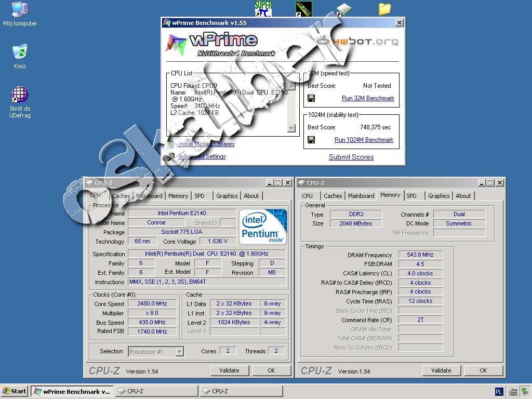
Task: Open the Super Pi desktop shortcut
Action: click(x=263, y=8)
